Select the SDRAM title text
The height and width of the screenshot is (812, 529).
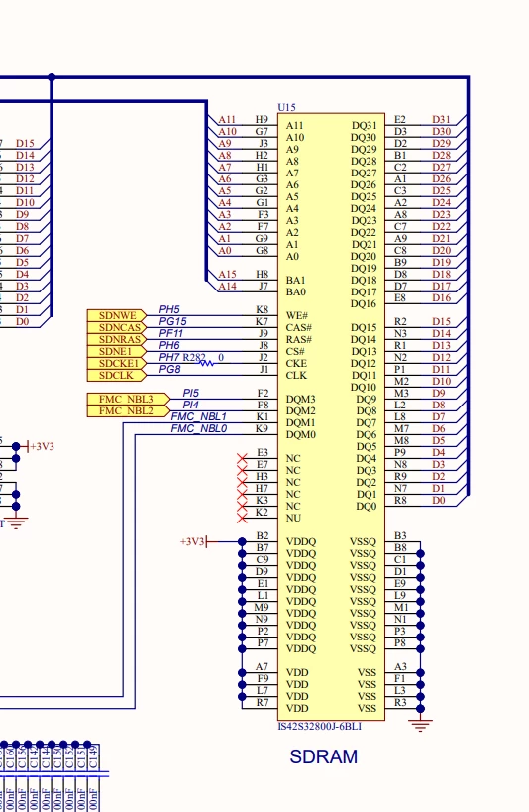coord(324,756)
